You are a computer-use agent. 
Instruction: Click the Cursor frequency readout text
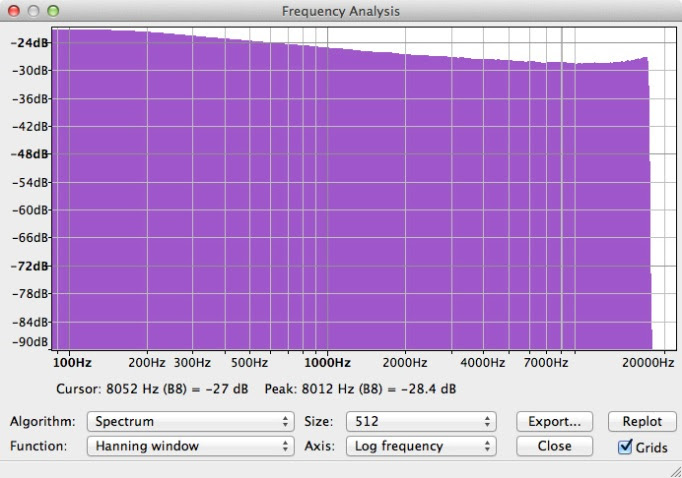(152, 389)
